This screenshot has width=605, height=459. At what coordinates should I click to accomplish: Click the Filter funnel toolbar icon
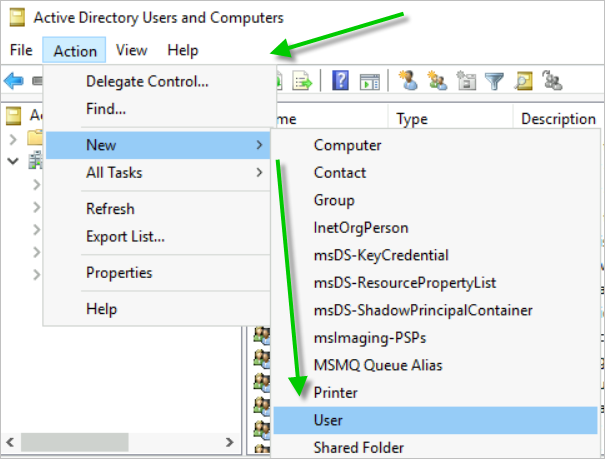pyautogui.click(x=494, y=81)
